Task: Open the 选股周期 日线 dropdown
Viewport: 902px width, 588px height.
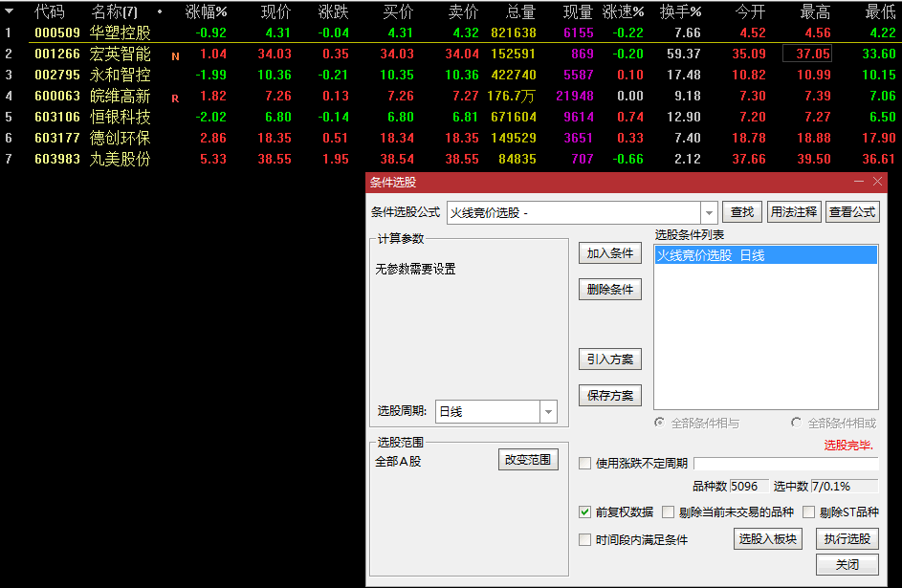Action: point(549,411)
